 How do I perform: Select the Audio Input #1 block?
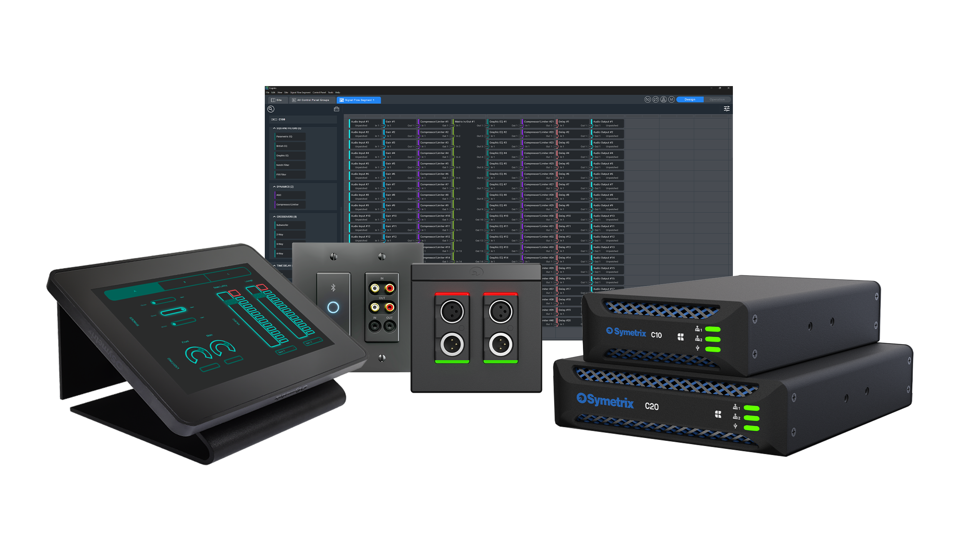364,123
